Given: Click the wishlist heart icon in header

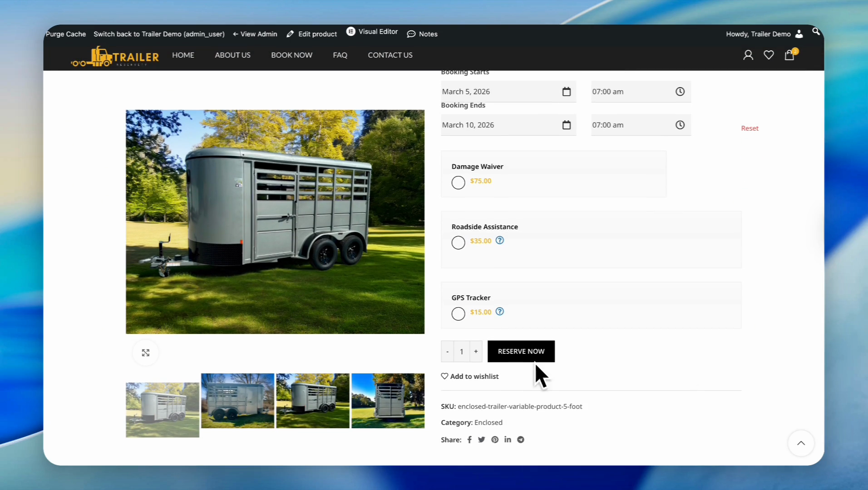Looking at the screenshot, I should click(x=769, y=55).
